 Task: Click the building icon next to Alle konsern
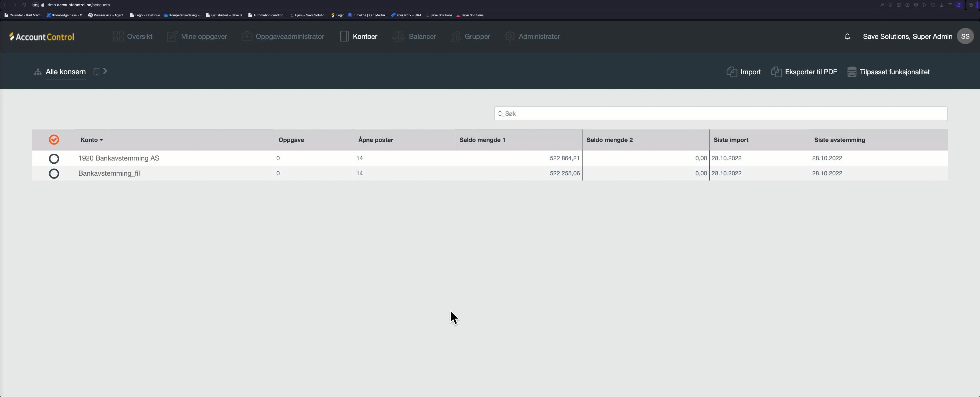click(x=96, y=72)
